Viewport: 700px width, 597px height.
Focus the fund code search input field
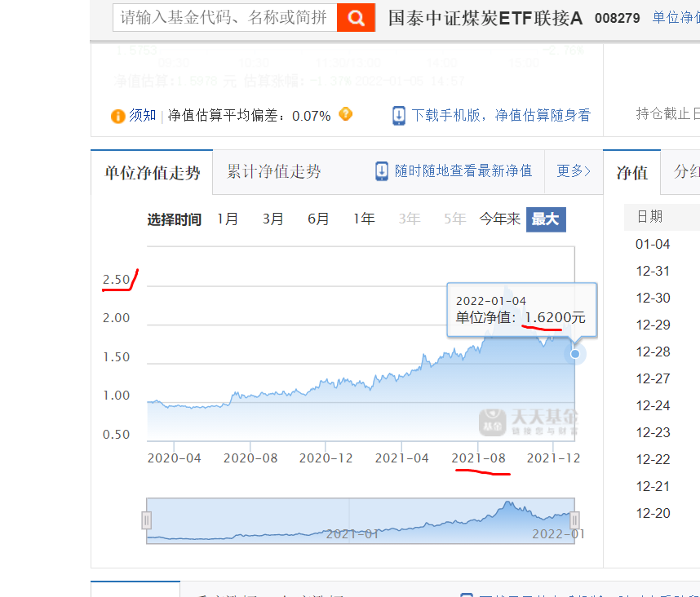click(225, 17)
